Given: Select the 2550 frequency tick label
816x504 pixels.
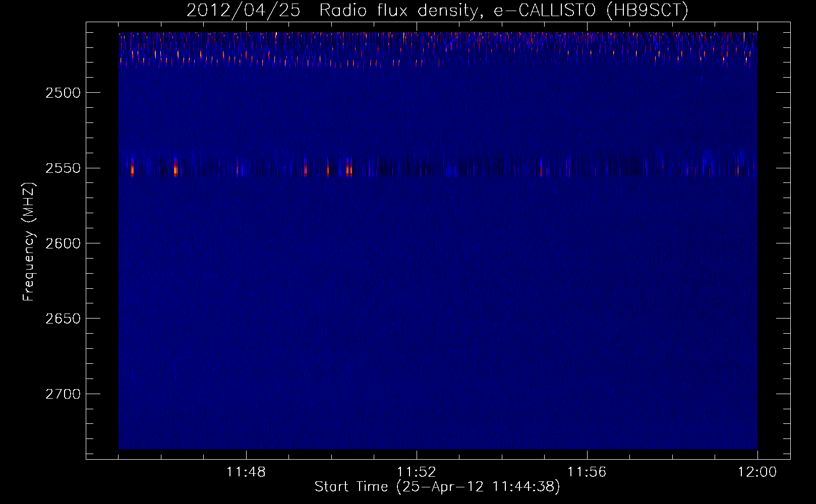Looking at the screenshot, I should (63, 168).
